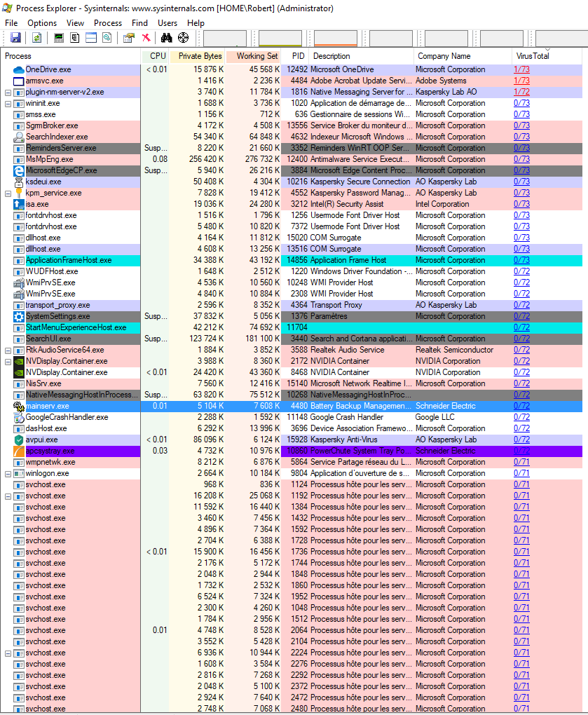
Task: Sort by the Working Set column header
Action: click(253, 56)
